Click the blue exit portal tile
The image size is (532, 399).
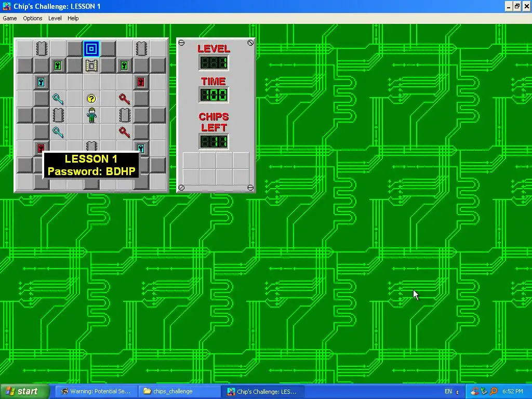tap(91, 49)
